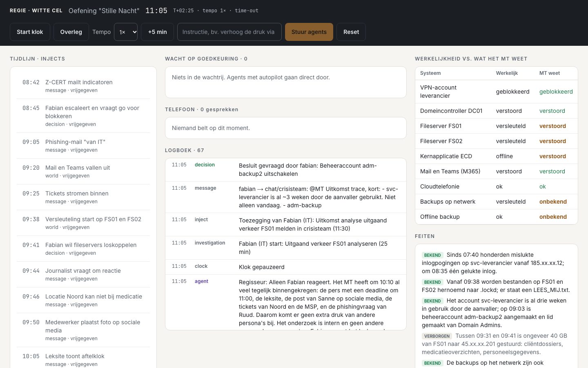Open 09:50 Medewerker plaatst foto inject
Image resolution: width=588 pixels, height=368 pixels.
(83, 330)
